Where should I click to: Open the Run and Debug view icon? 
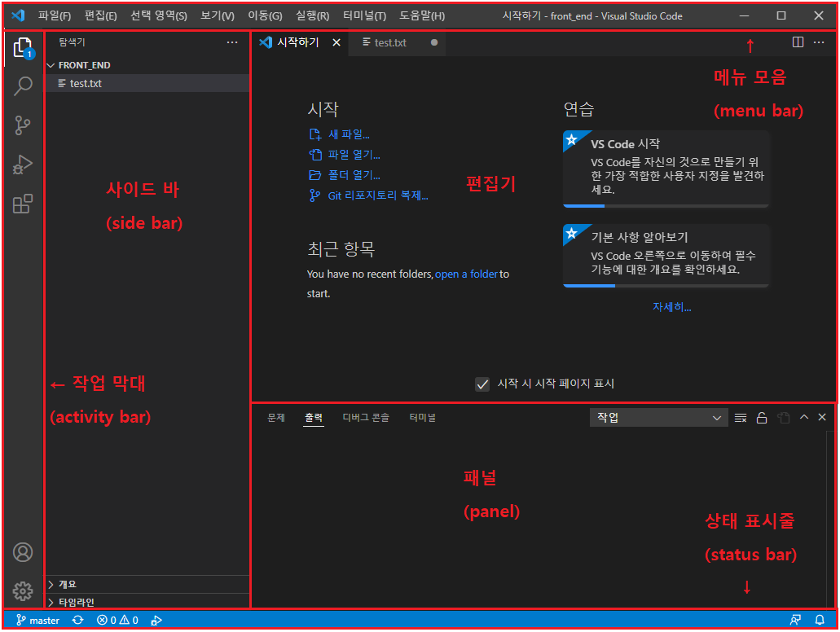(23, 165)
